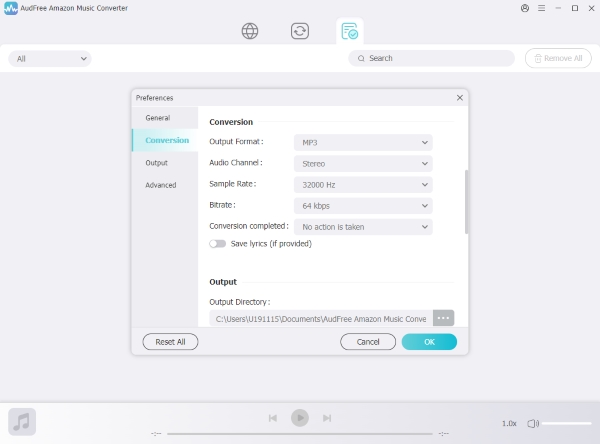Adjust the volume slider
Image resolution: width=600 pixels, height=444 pixels.
point(566,423)
